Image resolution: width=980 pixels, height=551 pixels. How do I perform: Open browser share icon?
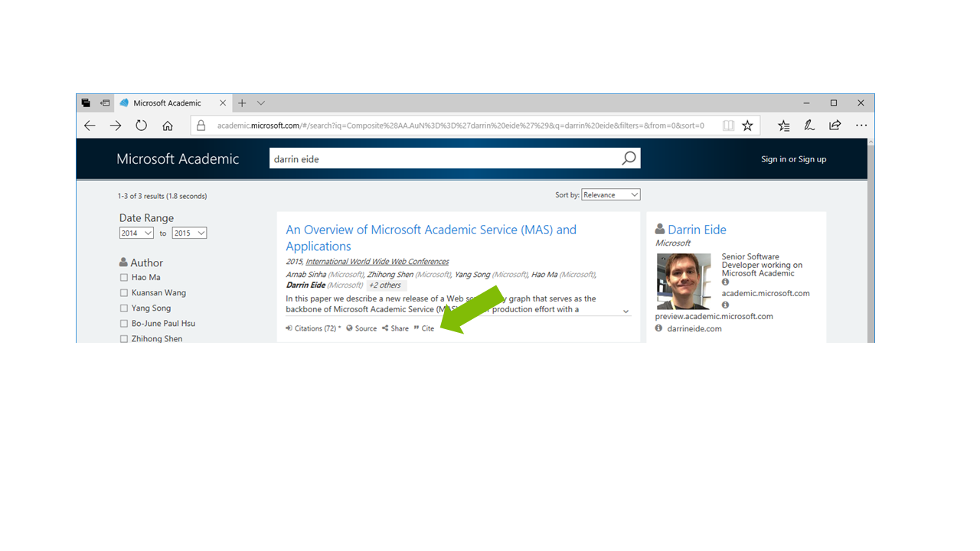[x=835, y=126]
